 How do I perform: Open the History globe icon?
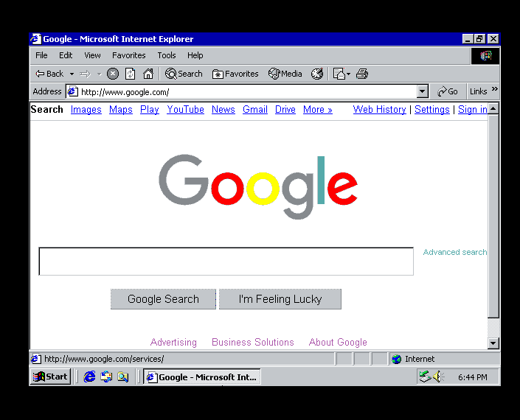point(317,74)
